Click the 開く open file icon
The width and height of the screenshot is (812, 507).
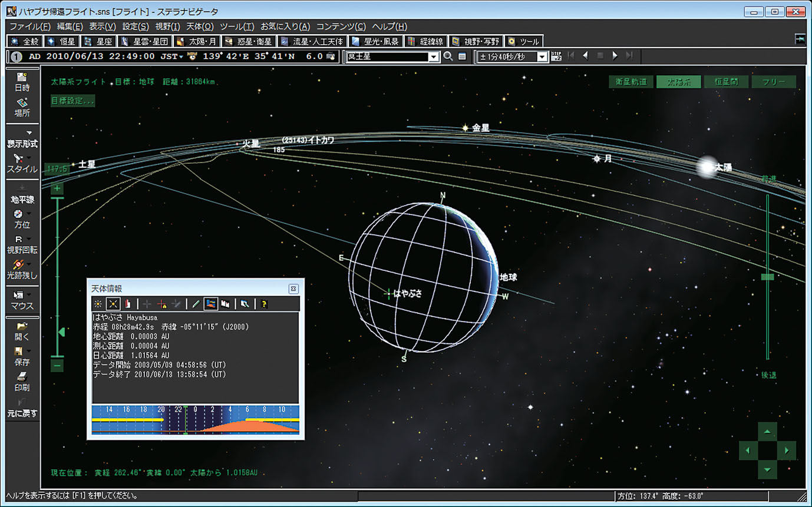click(x=22, y=326)
